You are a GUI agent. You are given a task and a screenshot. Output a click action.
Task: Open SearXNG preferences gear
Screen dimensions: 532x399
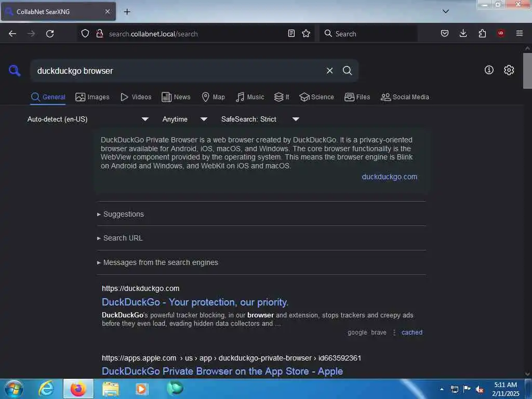click(x=509, y=70)
